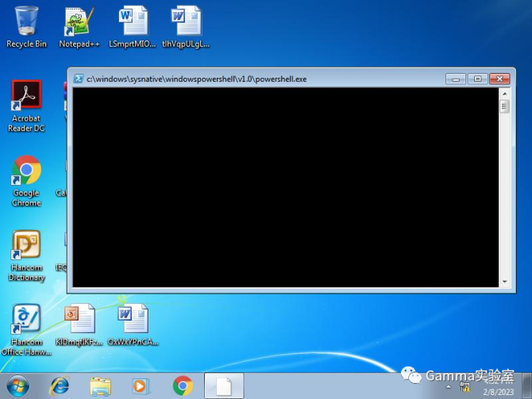Select the LSmprtMIO Word document icon
Screen dimensions: 532x399
coord(133,27)
